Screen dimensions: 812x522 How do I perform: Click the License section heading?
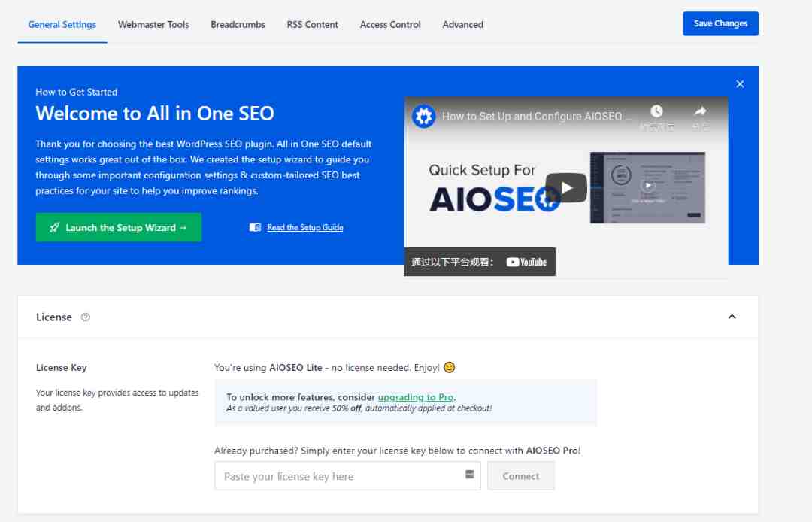[x=54, y=317]
